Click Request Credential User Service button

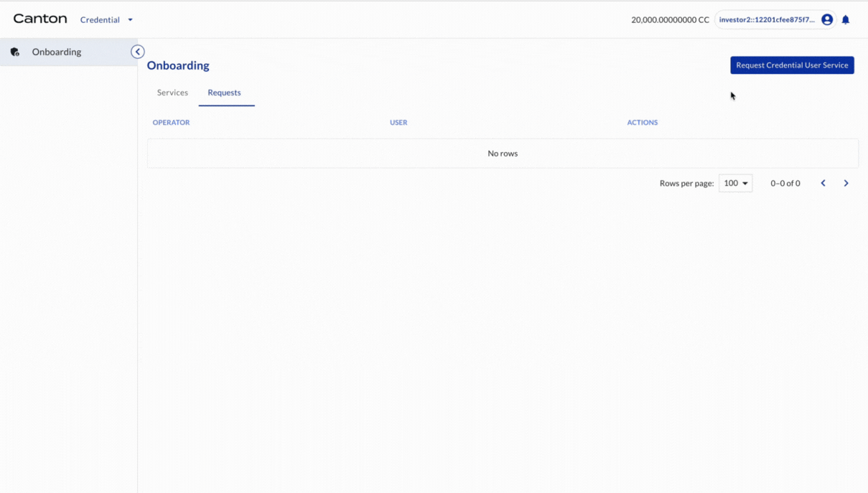coord(792,65)
